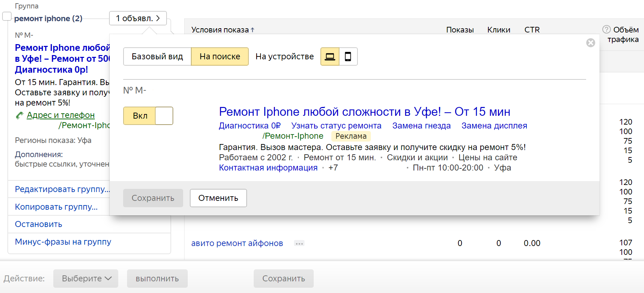This screenshot has height=293, width=644.
Task: Open Контактная информация link
Action: 268,168
